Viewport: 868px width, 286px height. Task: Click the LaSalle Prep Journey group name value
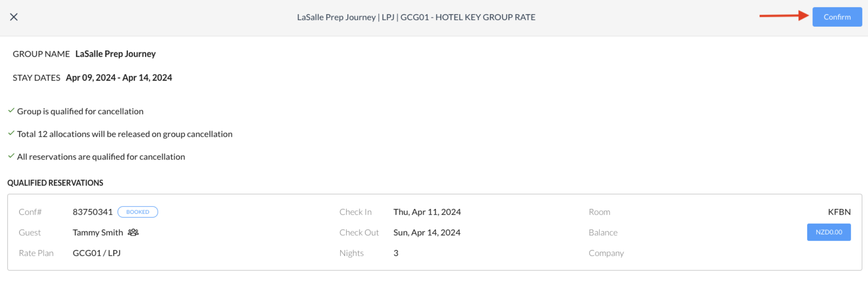pyautogui.click(x=115, y=54)
